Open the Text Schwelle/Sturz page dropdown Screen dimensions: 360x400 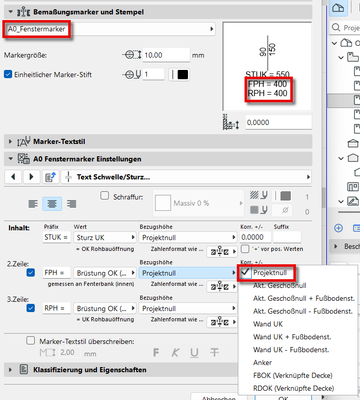click(186, 177)
